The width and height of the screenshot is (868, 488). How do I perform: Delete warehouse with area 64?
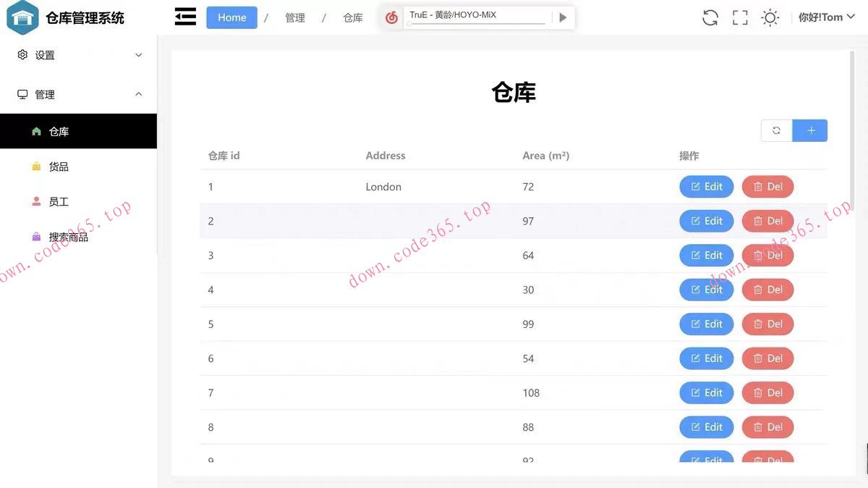(x=767, y=255)
